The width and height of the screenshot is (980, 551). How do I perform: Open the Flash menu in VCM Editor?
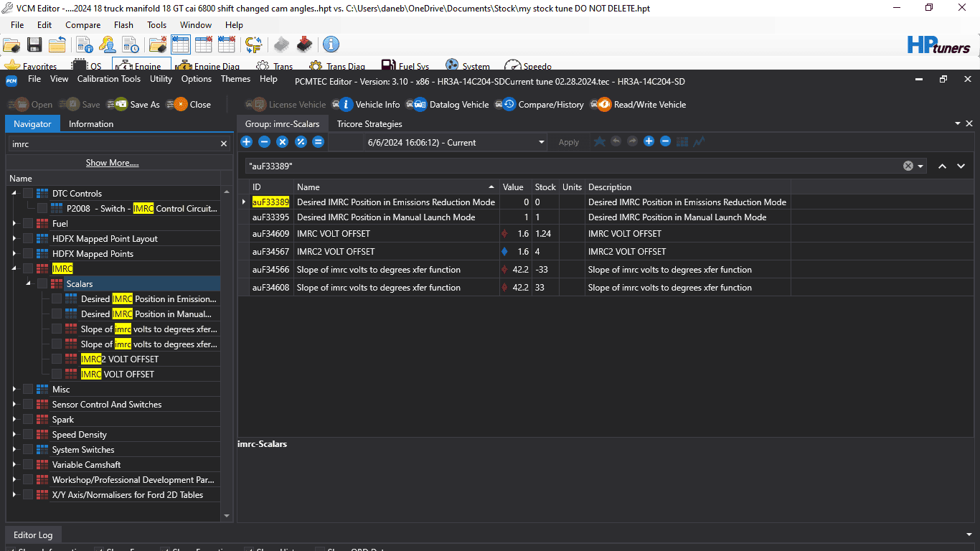123,25
